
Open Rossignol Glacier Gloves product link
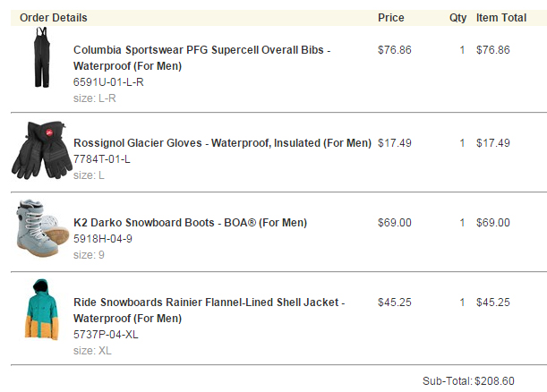222,143
